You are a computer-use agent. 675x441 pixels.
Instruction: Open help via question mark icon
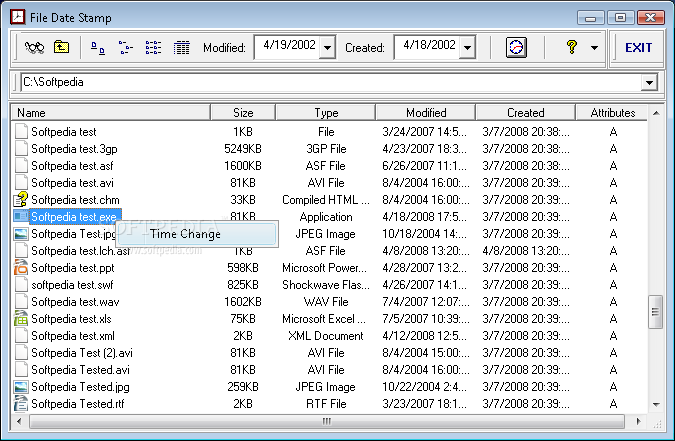coord(571,47)
